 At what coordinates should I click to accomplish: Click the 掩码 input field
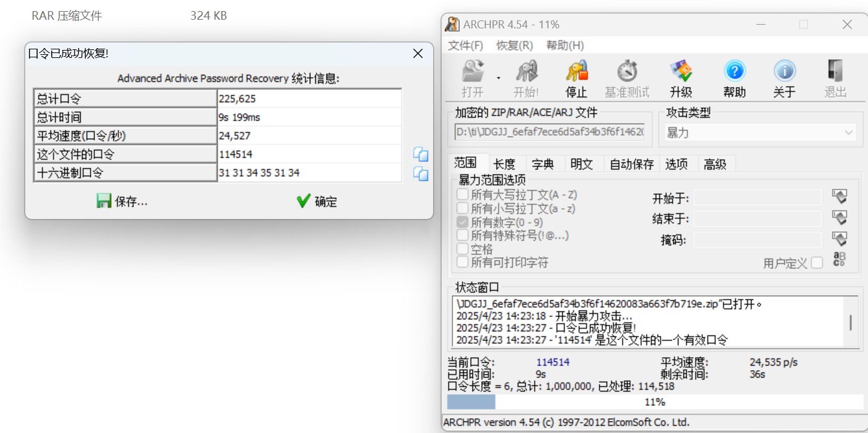pyautogui.click(x=758, y=239)
